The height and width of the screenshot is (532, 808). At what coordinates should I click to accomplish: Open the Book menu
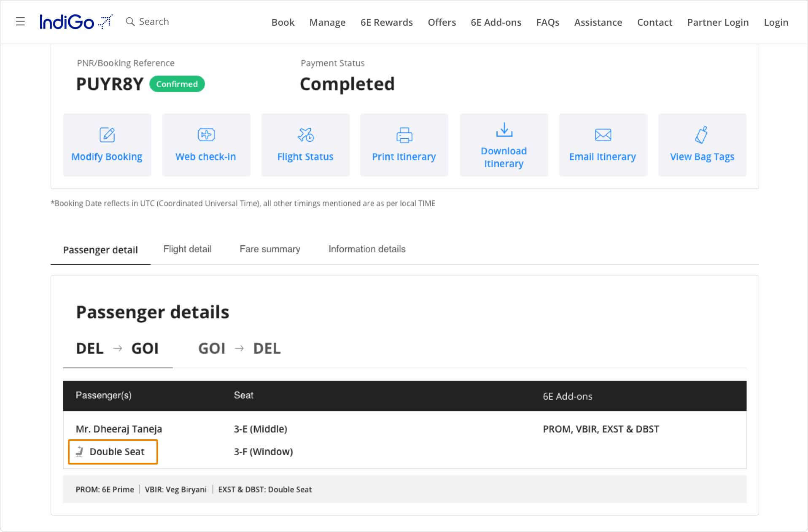[283, 22]
